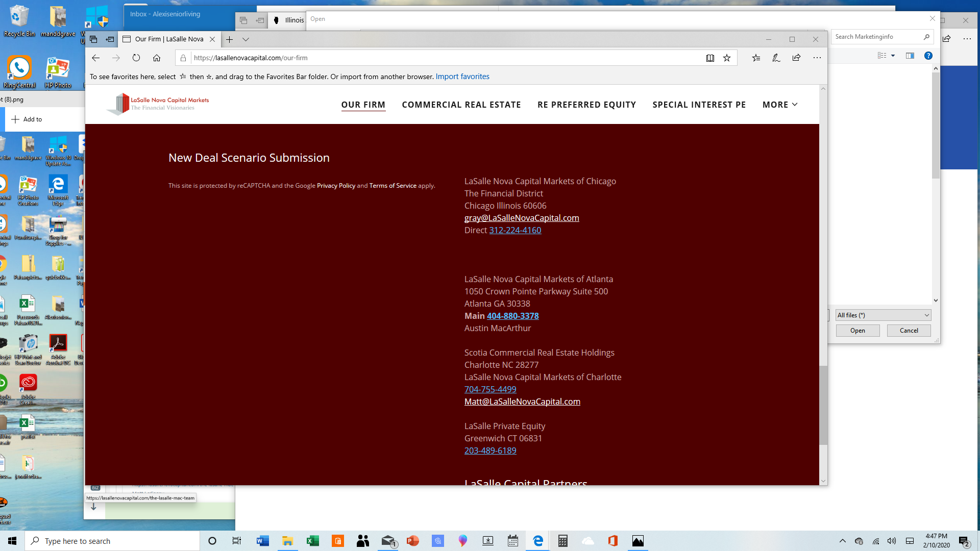The image size is (980, 551).
Task: Select the Our Firm | LaSalle Nova tab
Action: (x=169, y=39)
